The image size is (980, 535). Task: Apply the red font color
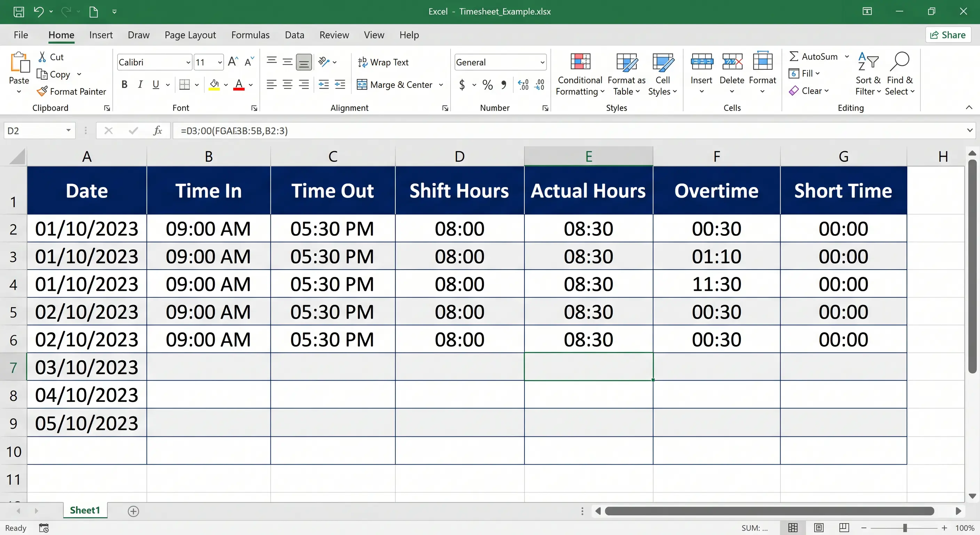(x=238, y=85)
